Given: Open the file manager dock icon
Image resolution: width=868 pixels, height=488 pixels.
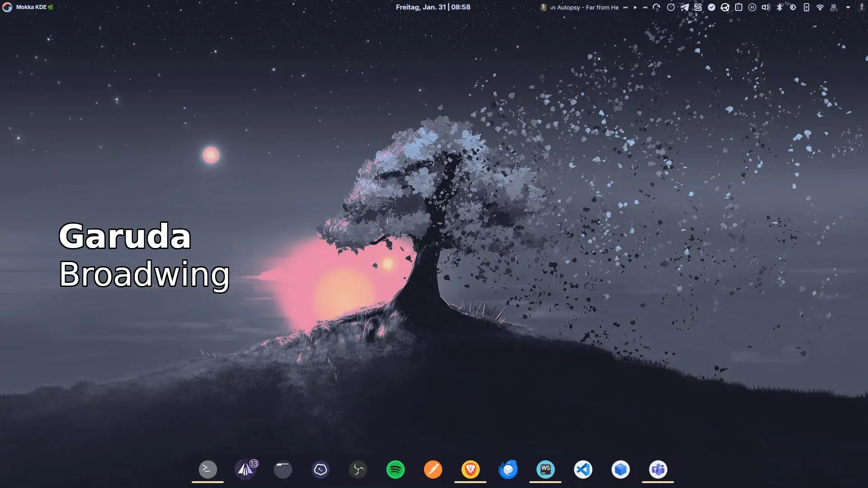Looking at the screenshot, I should point(283,469).
